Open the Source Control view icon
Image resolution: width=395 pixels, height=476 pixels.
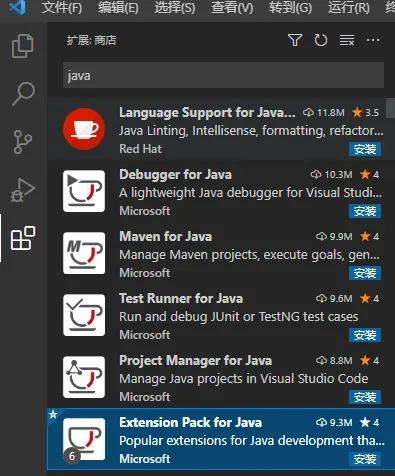pos(23,142)
